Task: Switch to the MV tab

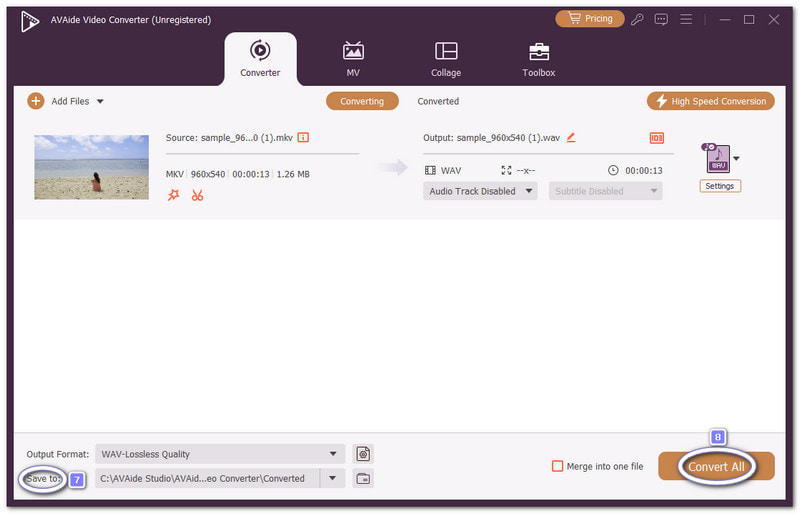Action: pos(353,59)
